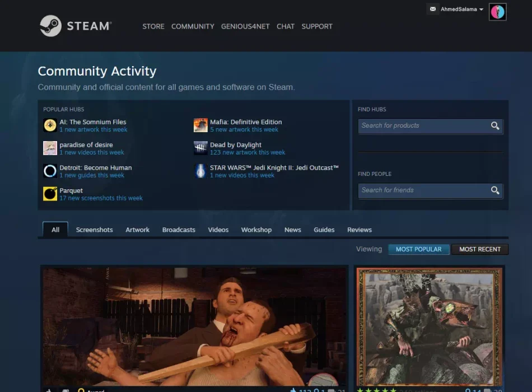The height and width of the screenshot is (392, 532).
Task: Open the Mafia fight screenshot thumbnail
Action: [x=194, y=327]
